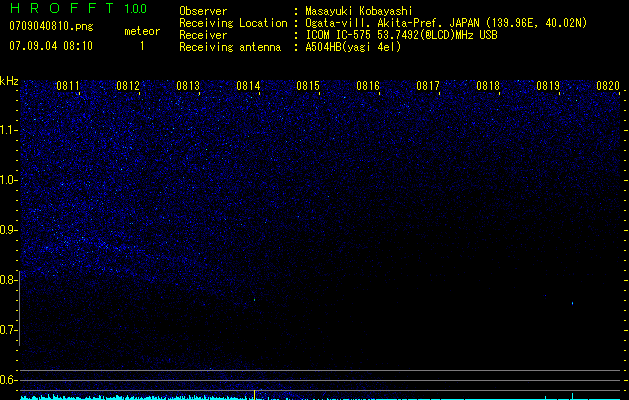Select the A504HB(yagi 4el) antenna text

[x=353, y=47]
